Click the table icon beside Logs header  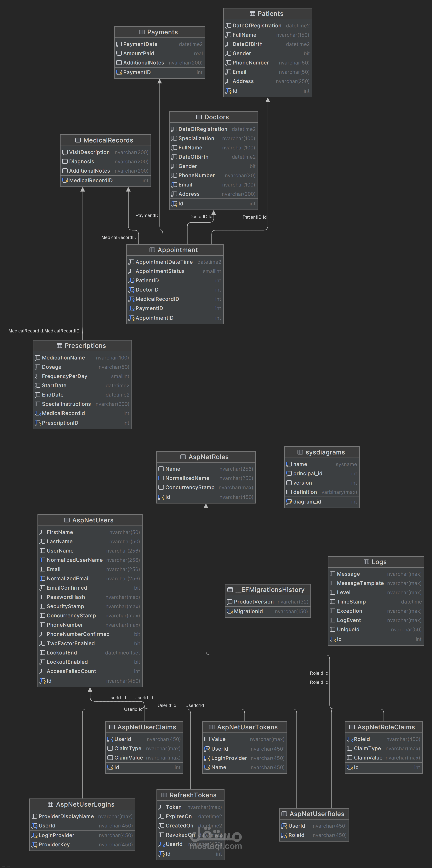coord(366,562)
